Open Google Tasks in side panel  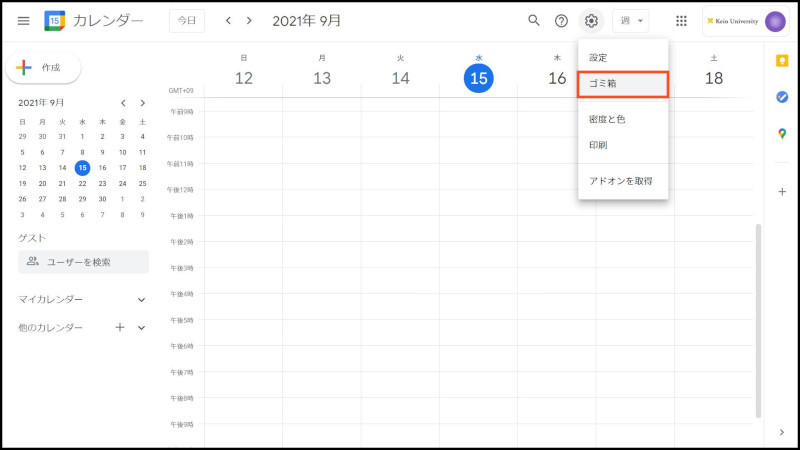[x=782, y=97]
